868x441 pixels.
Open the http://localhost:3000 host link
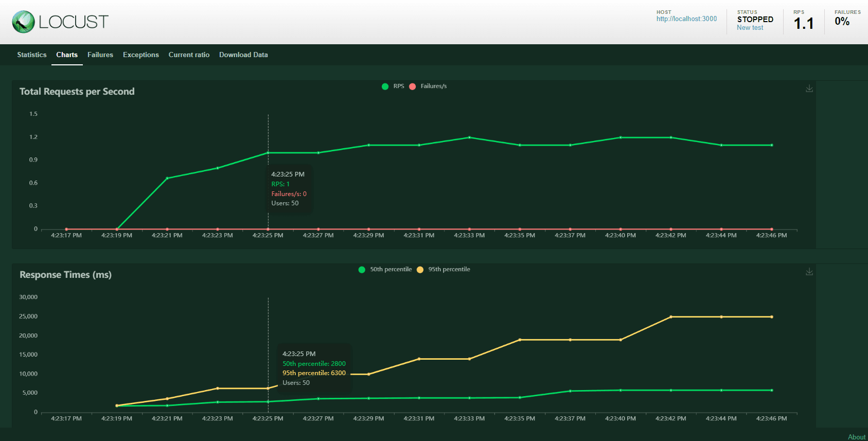tap(686, 19)
